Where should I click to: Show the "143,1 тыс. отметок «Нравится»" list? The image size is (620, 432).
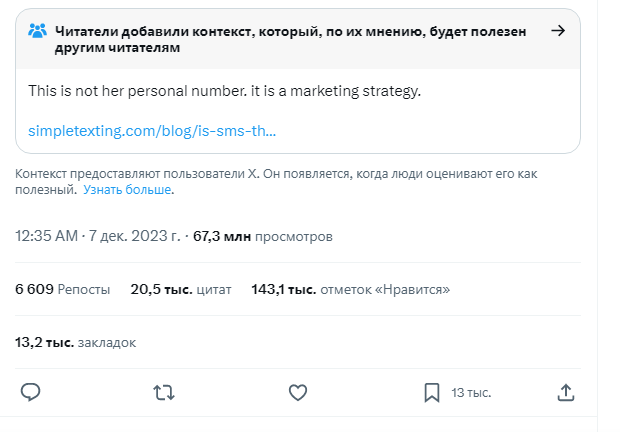(350, 290)
